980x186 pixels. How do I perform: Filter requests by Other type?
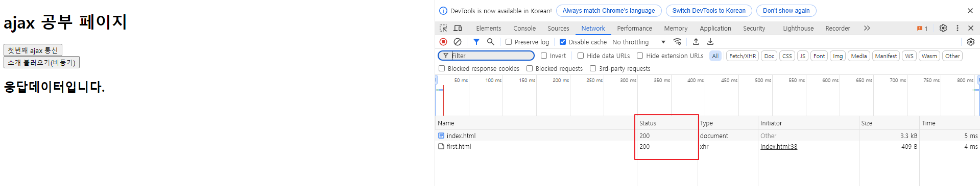coord(952,56)
